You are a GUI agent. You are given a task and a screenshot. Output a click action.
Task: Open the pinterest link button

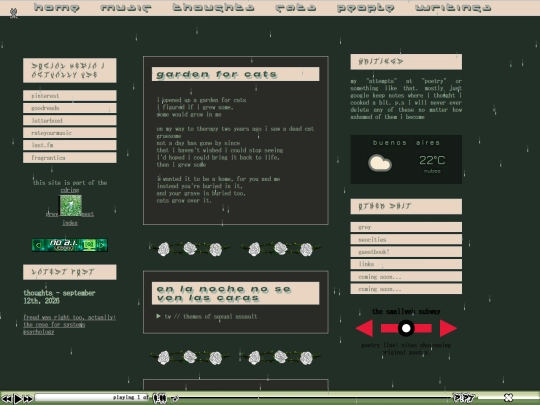[x=70, y=96]
